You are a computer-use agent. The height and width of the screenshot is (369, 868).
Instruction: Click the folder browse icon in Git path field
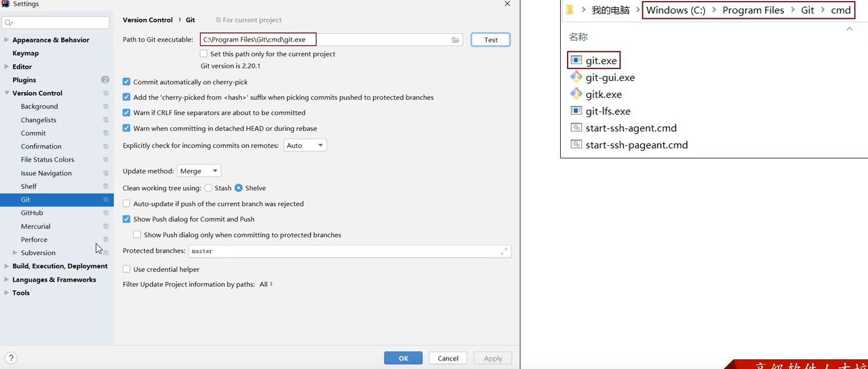pyautogui.click(x=455, y=40)
